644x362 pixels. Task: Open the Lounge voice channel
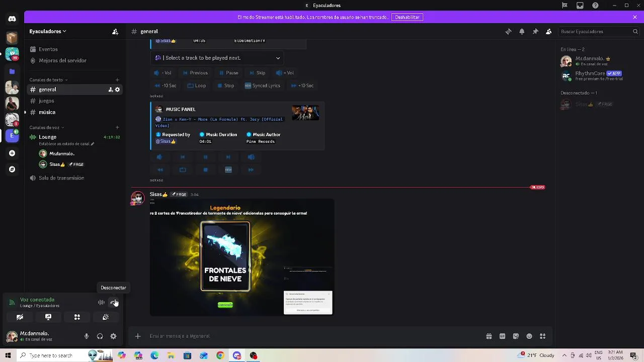point(74,137)
